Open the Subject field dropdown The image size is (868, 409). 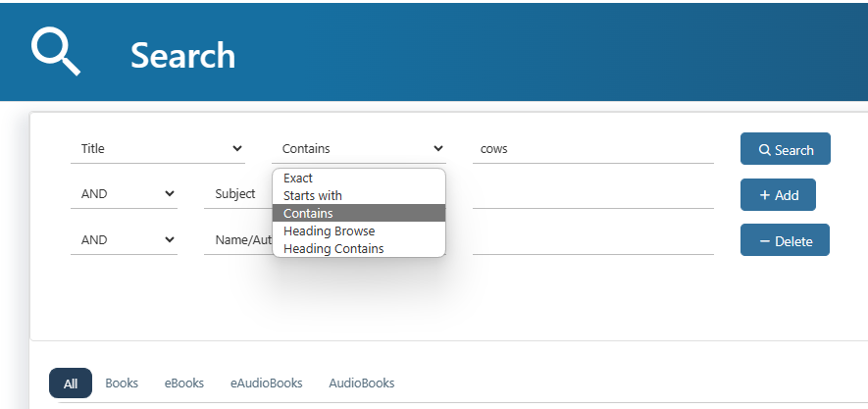pyautogui.click(x=238, y=194)
